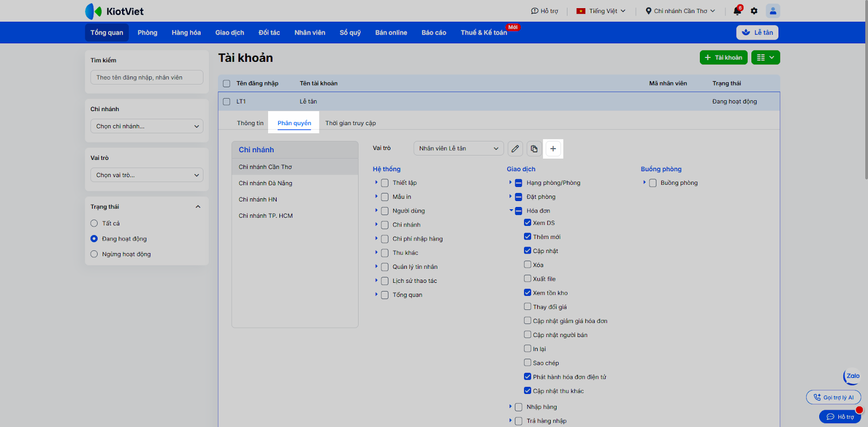
Task: Collapse the Trạng thái filter section
Action: click(198, 206)
